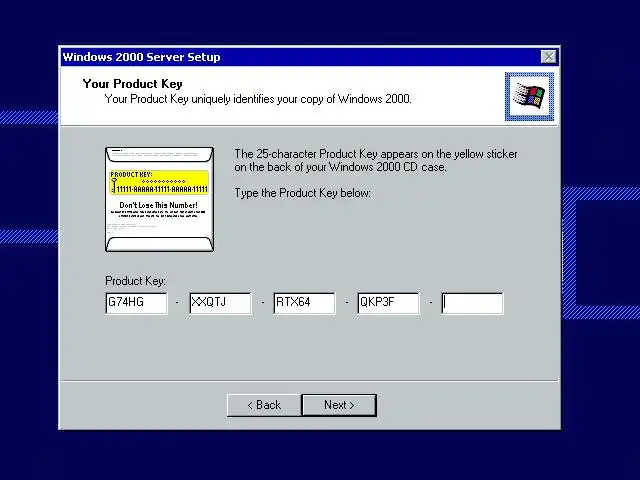The height and width of the screenshot is (480, 640).
Task: Close the Windows 2000 Server Setup dialog
Action: (x=549, y=57)
